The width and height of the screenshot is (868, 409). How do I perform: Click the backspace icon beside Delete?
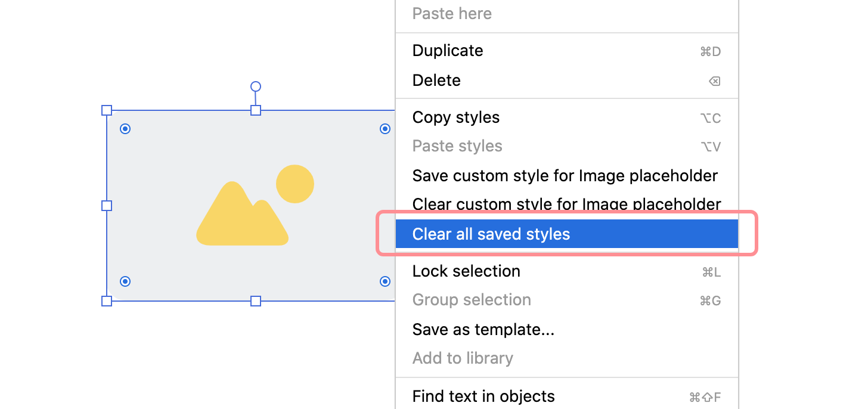[x=714, y=81]
